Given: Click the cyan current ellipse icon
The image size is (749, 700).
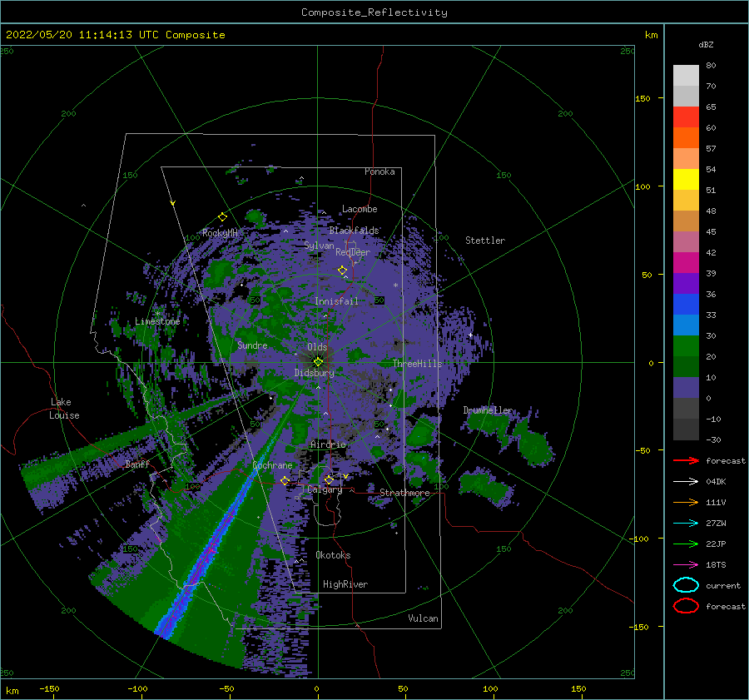Looking at the screenshot, I should (x=686, y=585).
